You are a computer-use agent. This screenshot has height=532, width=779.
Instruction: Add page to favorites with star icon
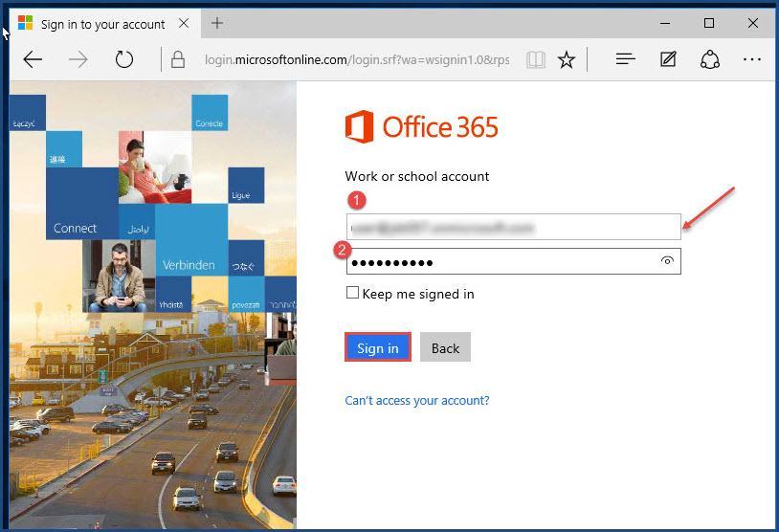[x=567, y=60]
